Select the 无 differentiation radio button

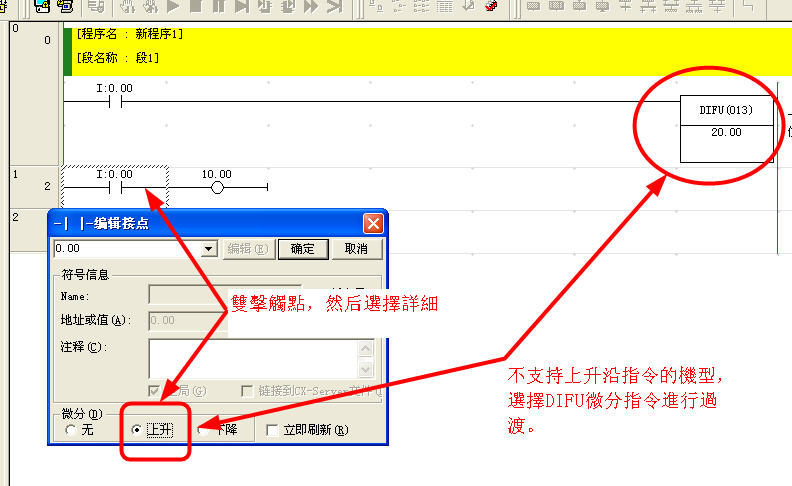click(69, 430)
